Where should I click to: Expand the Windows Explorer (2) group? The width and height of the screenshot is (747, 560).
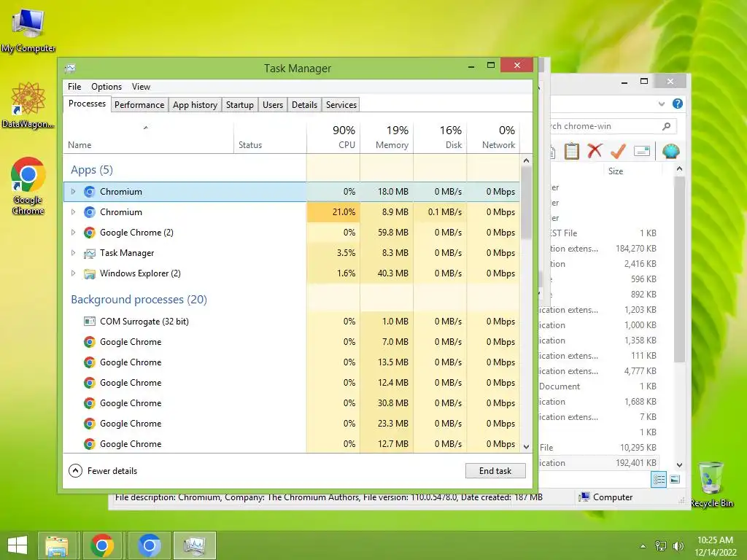pos(73,273)
